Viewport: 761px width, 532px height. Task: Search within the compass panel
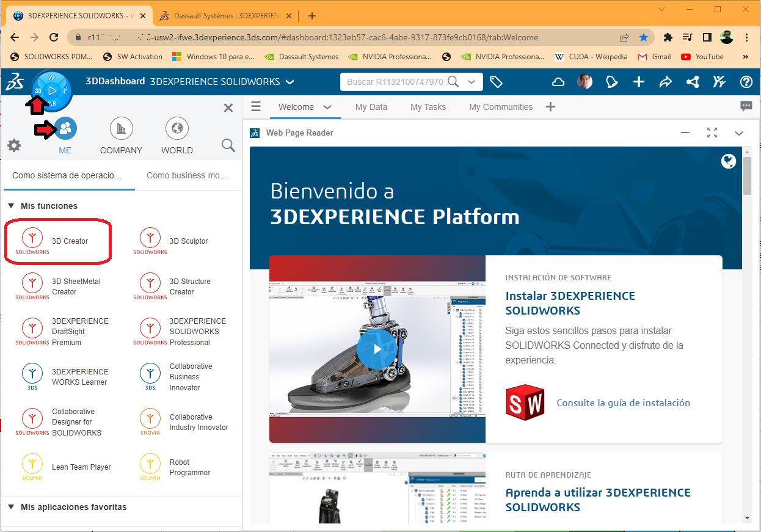click(228, 145)
